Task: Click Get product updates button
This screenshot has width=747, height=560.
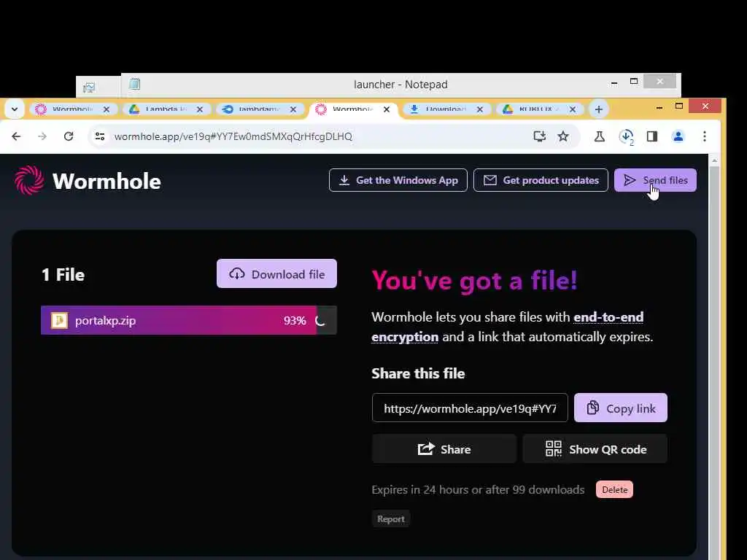Action: coord(541,180)
